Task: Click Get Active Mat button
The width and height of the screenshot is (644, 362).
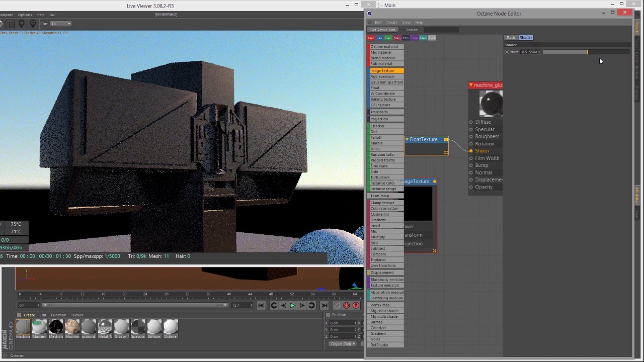Action: click(x=383, y=30)
